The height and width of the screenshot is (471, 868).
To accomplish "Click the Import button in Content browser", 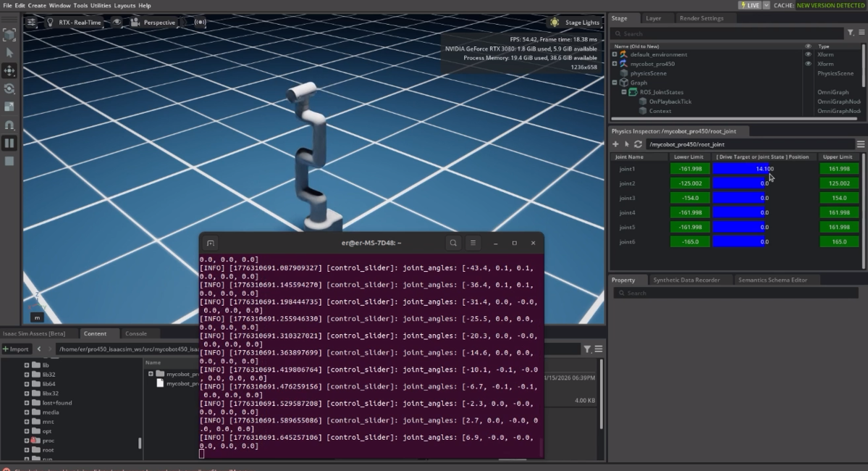I will (16, 349).
